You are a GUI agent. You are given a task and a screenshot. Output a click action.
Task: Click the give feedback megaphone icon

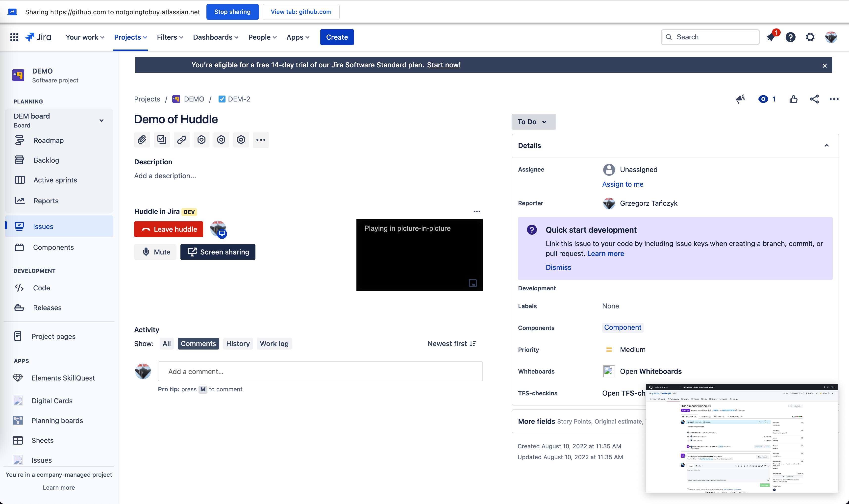[740, 99]
